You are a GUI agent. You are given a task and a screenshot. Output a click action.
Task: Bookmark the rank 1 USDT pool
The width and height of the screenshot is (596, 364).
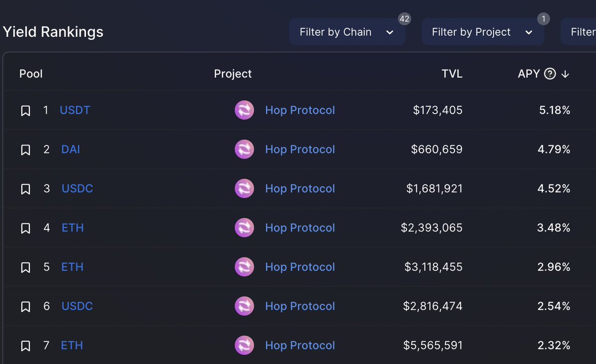click(25, 111)
